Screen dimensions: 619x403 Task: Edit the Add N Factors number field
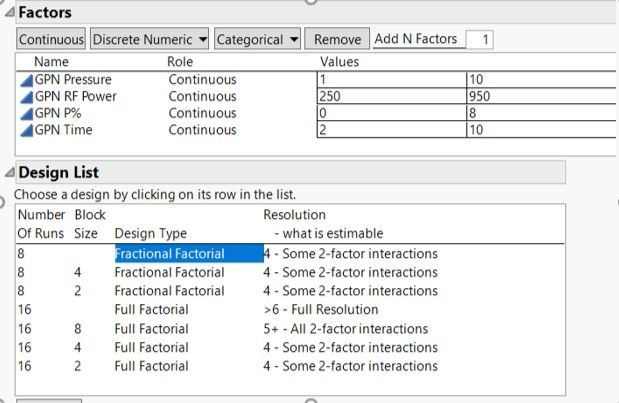(x=480, y=40)
